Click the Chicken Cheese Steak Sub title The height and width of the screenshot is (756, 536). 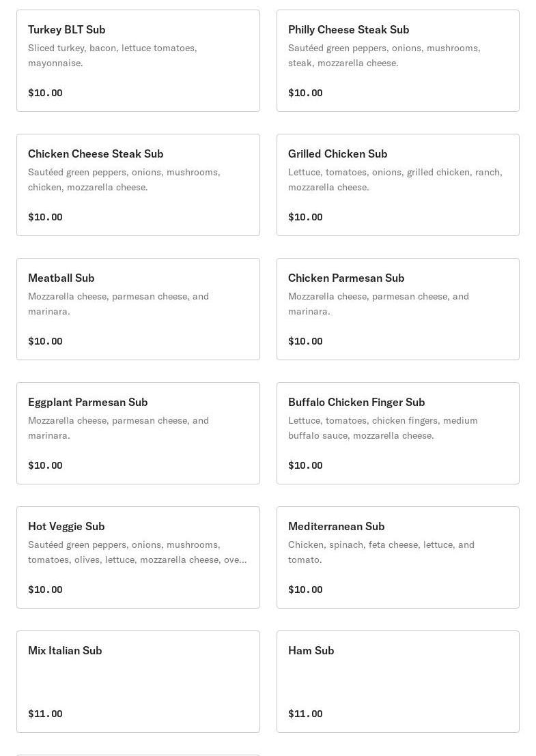point(96,154)
